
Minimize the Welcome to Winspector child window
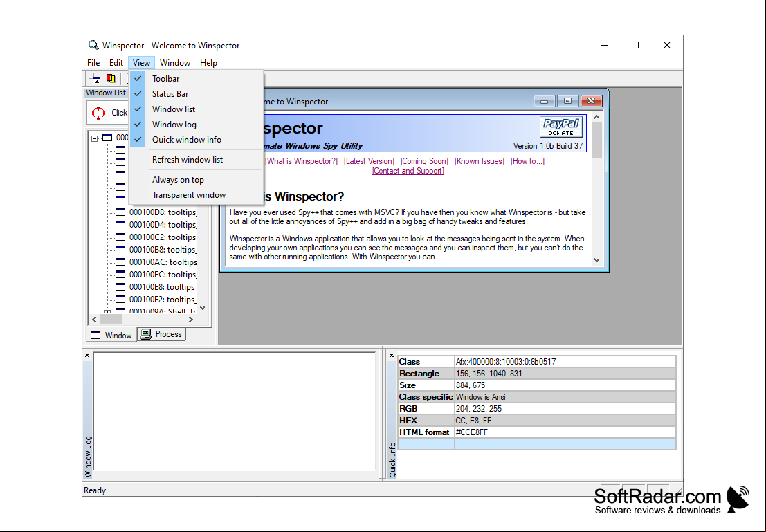click(x=544, y=101)
